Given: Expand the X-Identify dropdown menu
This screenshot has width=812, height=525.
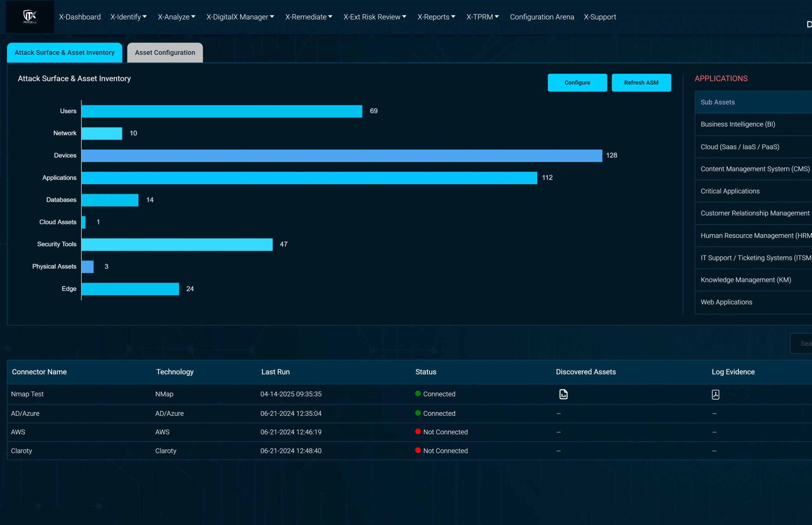Looking at the screenshot, I should click(x=128, y=17).
